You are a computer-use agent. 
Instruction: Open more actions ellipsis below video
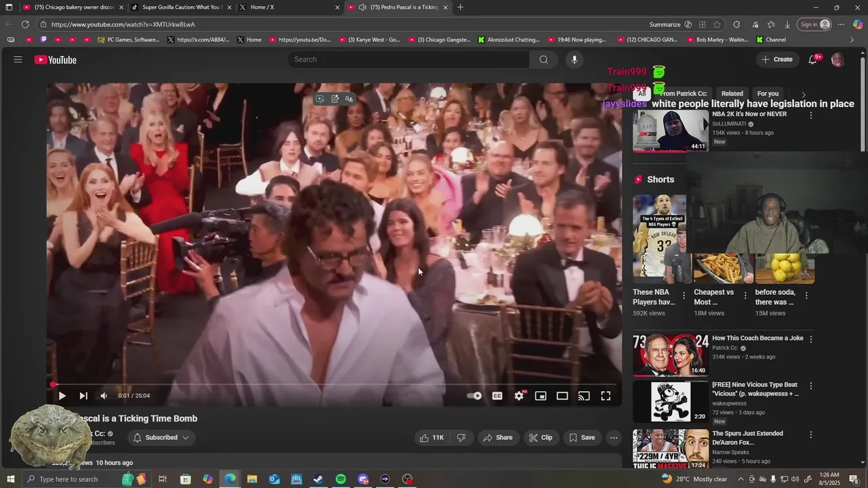click(x=614, y=438)
